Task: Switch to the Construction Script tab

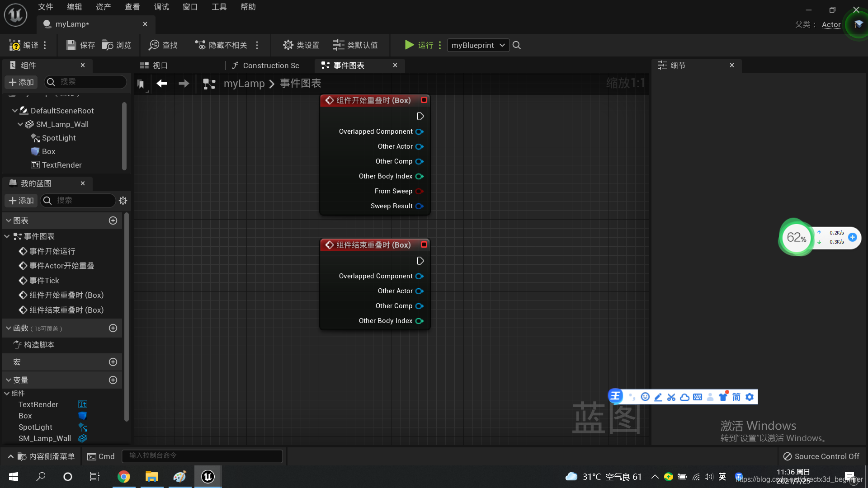Action: (x=266, y=66)
